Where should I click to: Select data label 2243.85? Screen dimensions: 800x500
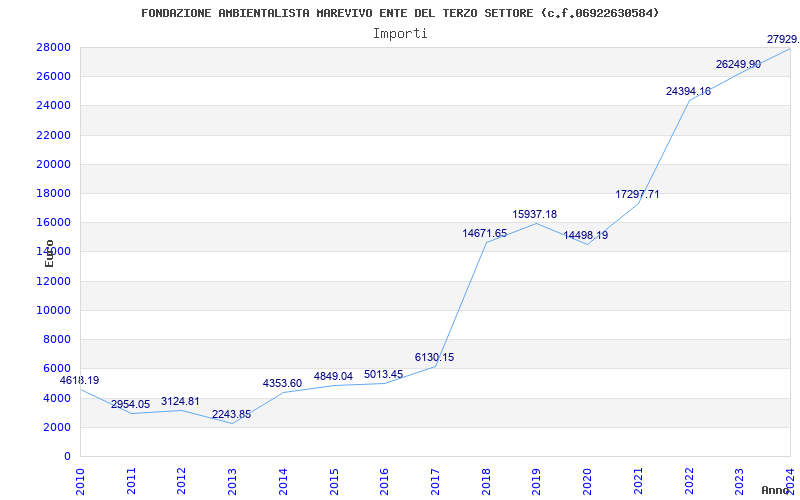click(232, 414)
